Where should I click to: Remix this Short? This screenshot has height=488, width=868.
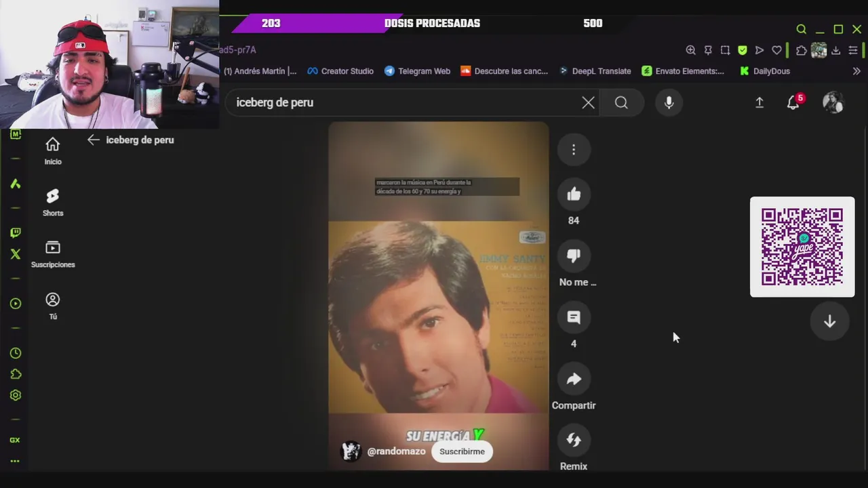[x=574, y=440]
